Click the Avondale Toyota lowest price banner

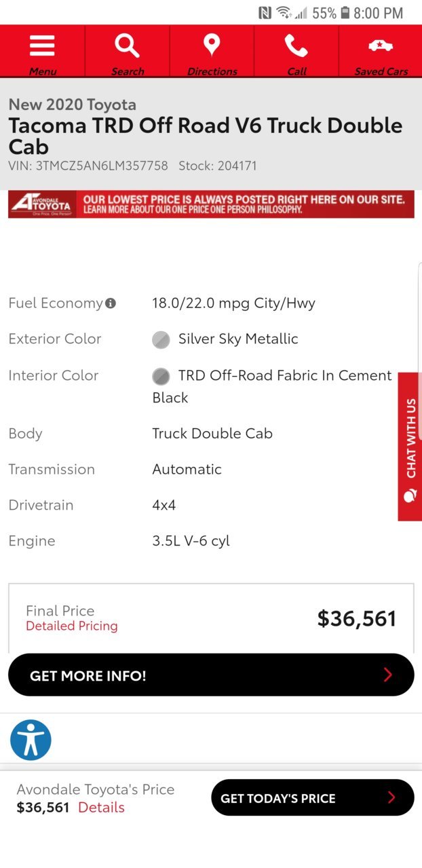pyautogui.click(x=211, y=204)
